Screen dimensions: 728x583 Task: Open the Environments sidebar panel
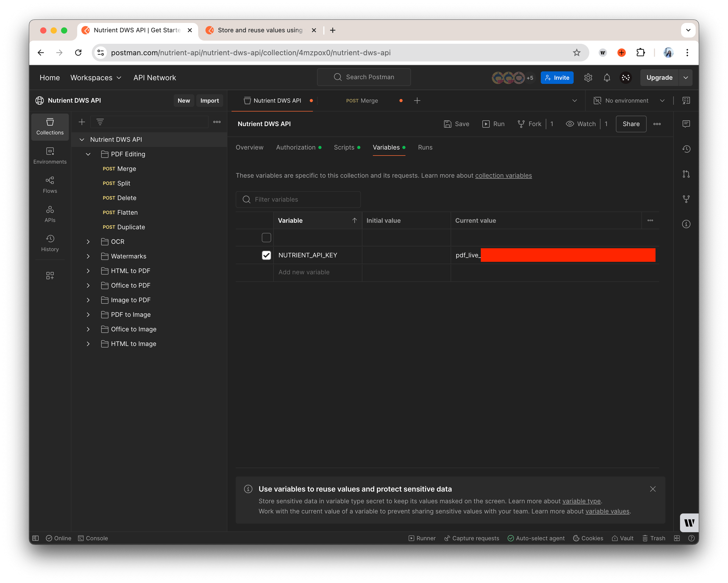click(x=50, y=155)
